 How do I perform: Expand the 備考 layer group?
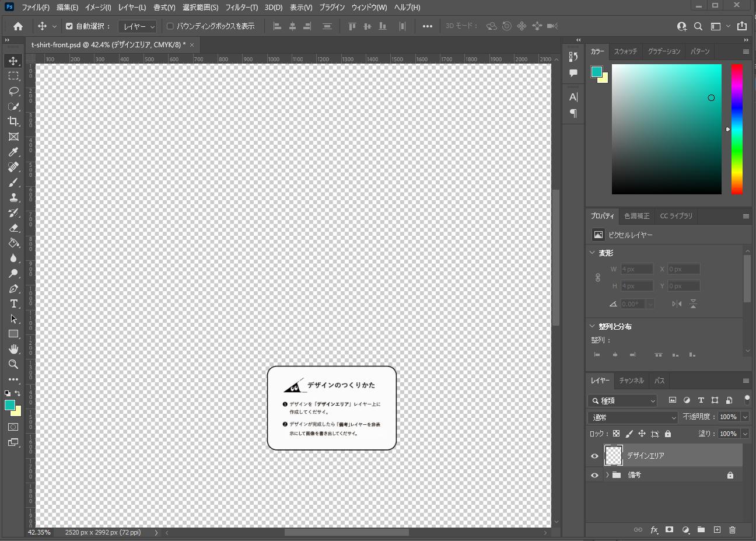(607, 475)
